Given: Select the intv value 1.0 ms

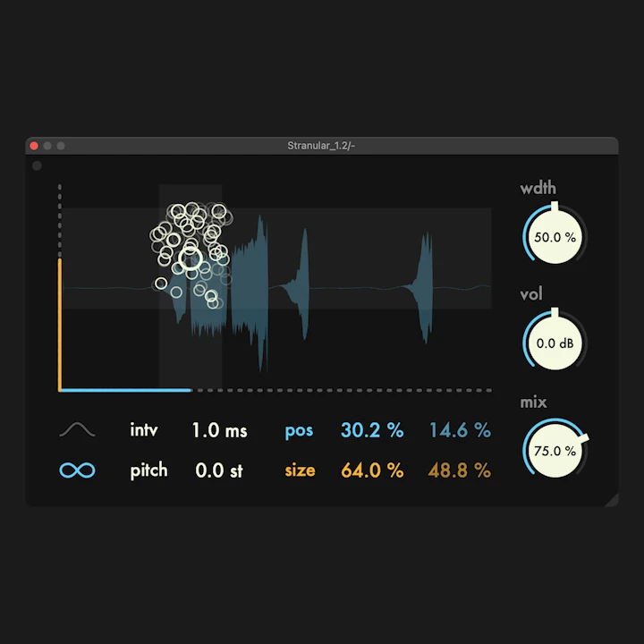Looking at the screenshot, I should click(219, 430).
